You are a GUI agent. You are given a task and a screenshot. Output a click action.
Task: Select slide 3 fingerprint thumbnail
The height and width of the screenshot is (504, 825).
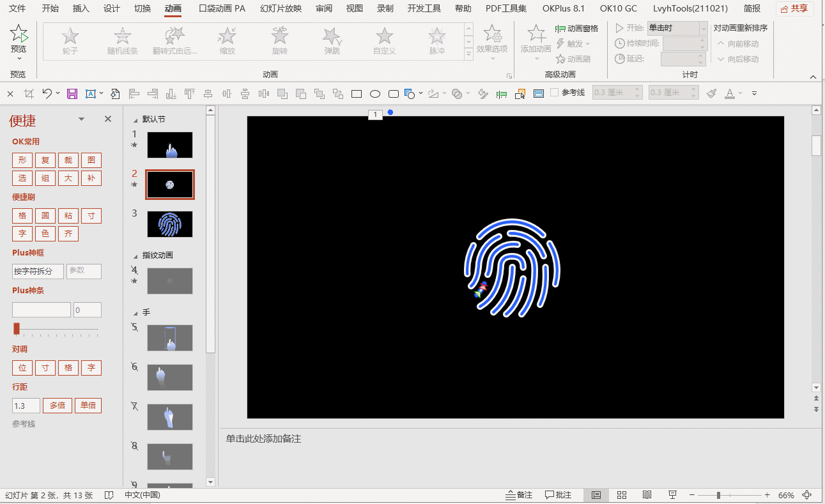click(x=169, y=224)
